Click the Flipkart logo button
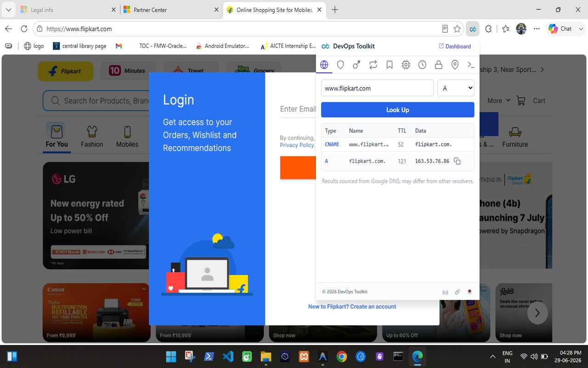Screen dimensions: 588x368 (65, 71)
